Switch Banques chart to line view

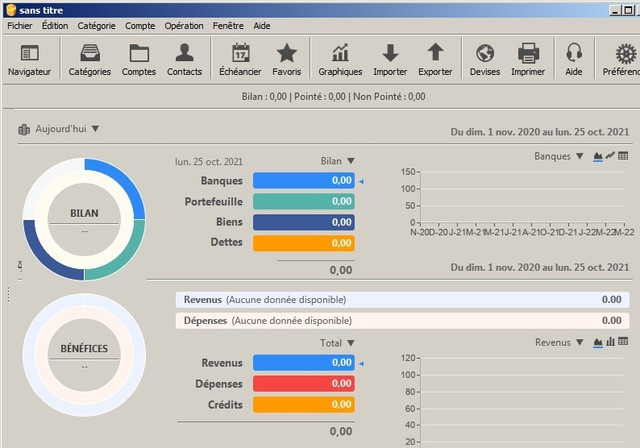(610, 155)
